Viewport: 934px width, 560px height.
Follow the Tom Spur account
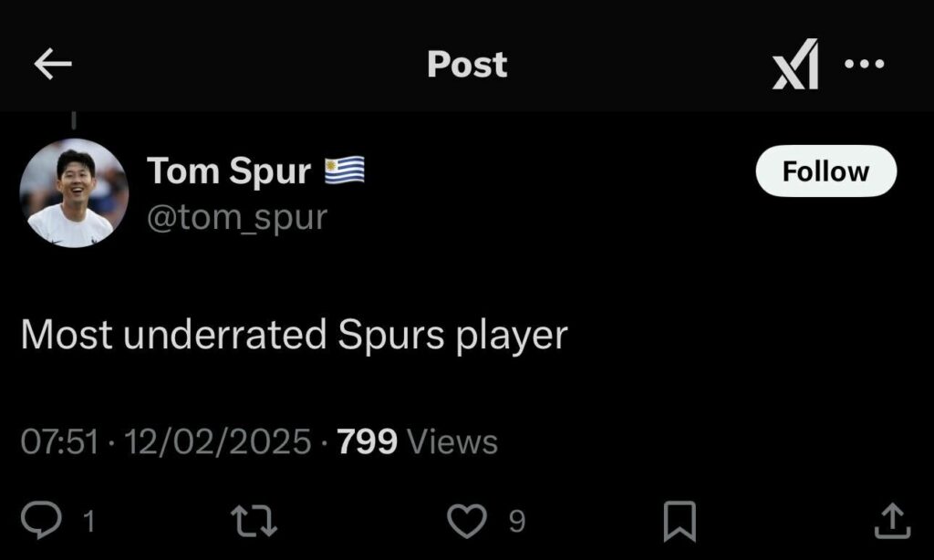tap(825, 171)
